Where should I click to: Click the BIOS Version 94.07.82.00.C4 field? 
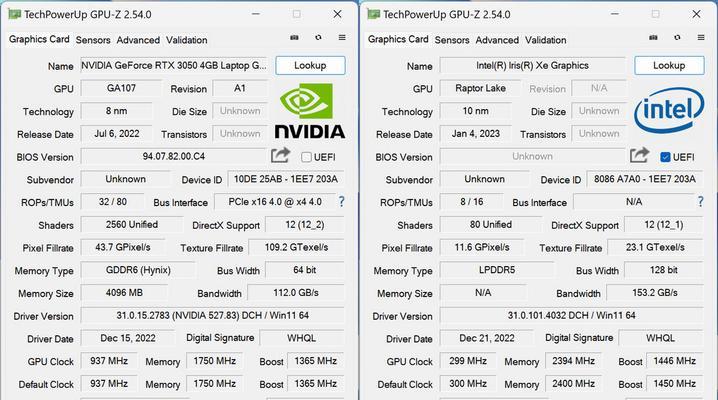point(174,156)
